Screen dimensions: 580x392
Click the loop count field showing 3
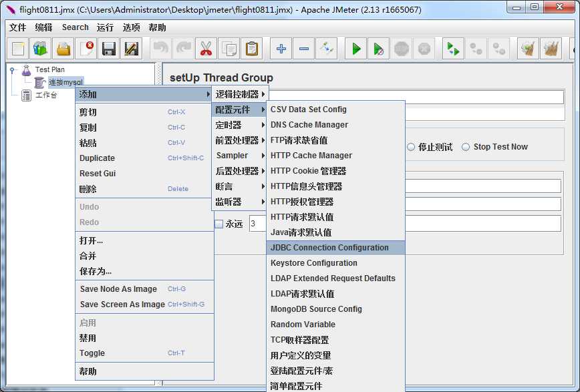258,224
